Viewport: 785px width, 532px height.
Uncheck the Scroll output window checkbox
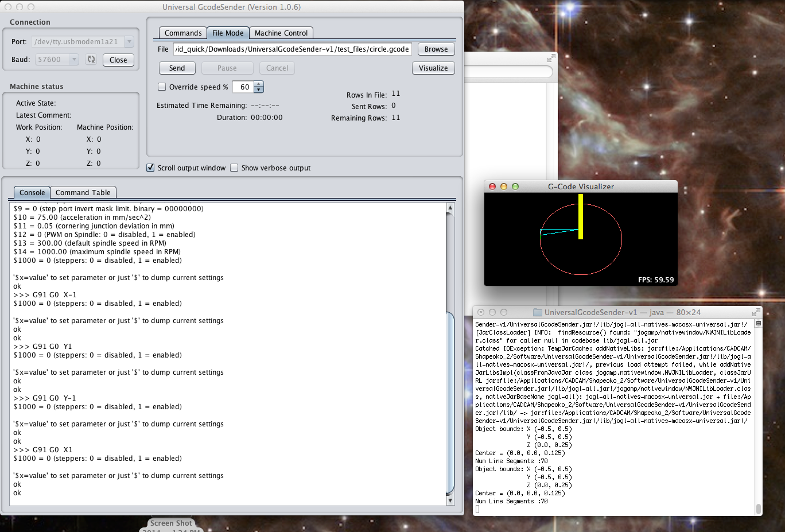coord(150,168)
